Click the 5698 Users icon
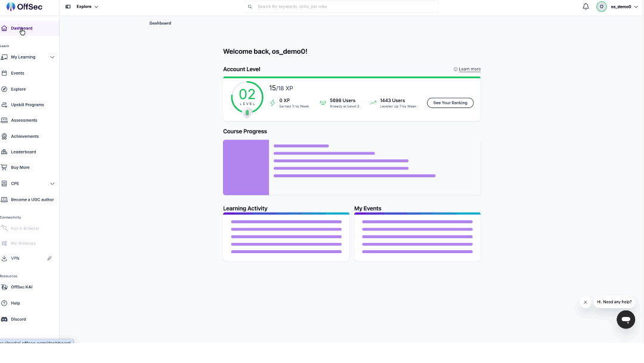Image resolution: width=644 pixels, height=363 pixels. point(323,103)
